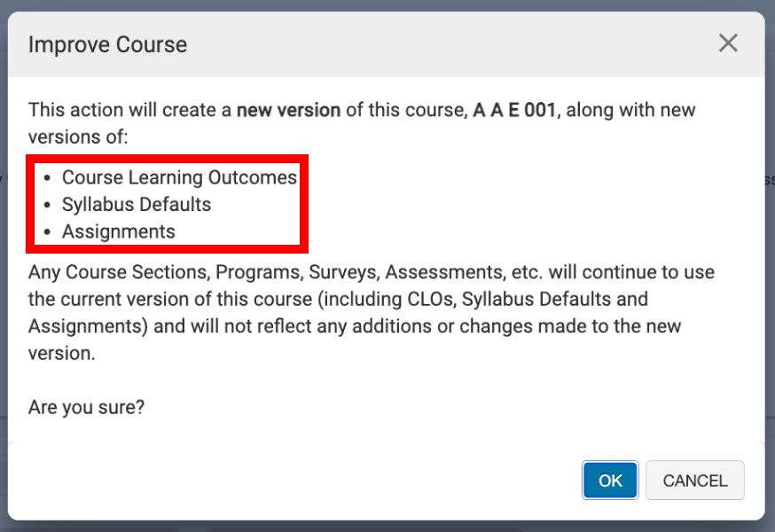The width and height of the screenshot is (775, 532).
Task: Click the bullet dot before Assignments
Action: [x=47, y=232]
